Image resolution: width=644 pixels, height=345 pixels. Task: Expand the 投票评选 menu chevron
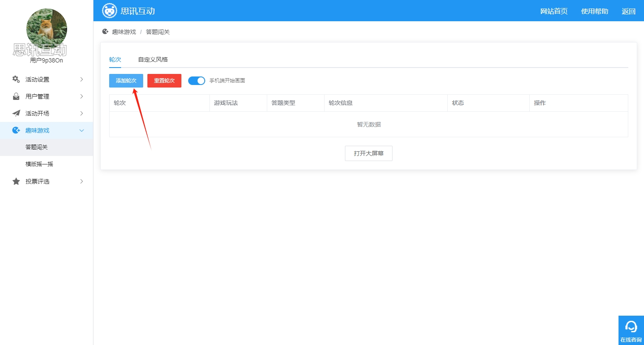click(x=82, y=181)
